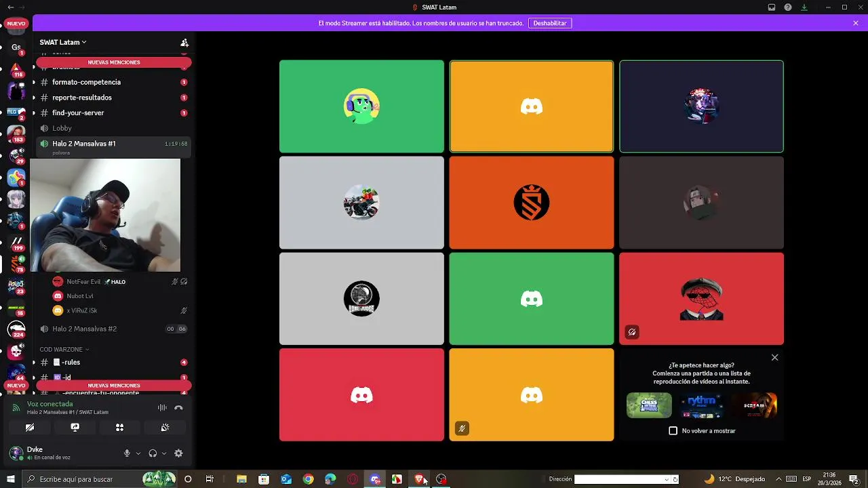Collapse COD WARZONE category
868x488 pixels.
(64, 349)
